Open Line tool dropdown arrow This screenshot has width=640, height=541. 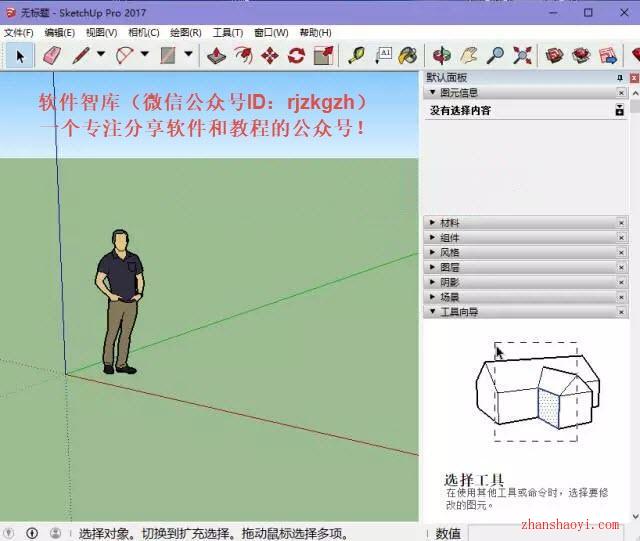pyautogui.click(x=101, y=53)
